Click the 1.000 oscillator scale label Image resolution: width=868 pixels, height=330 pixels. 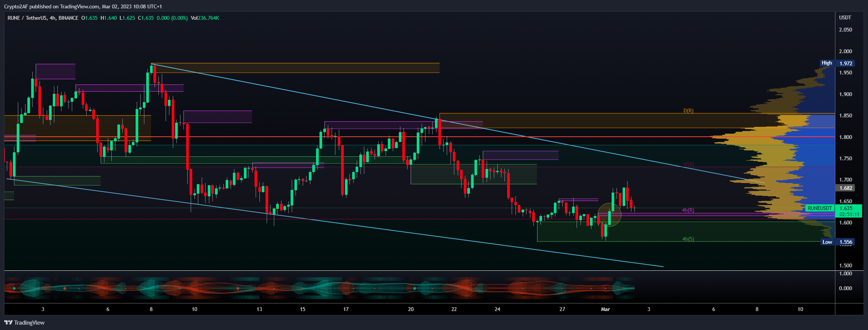846,273
